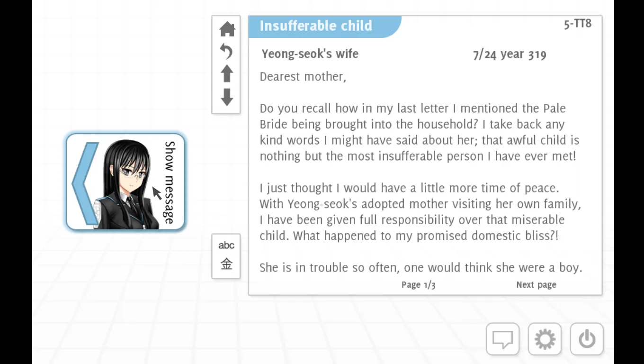644x364 pixels.
Task: Go to Next page of letter
Action: pyautogui.click(x=536, y=285)
